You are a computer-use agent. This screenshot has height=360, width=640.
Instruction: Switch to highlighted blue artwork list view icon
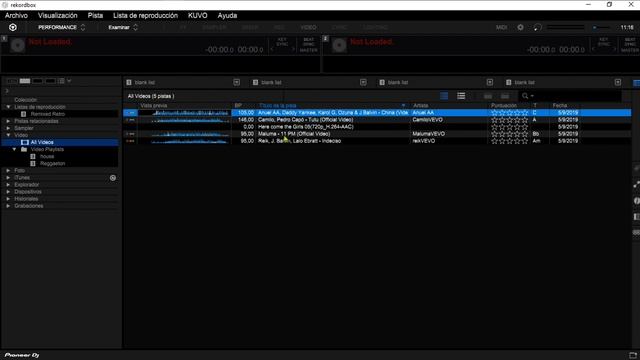(444, 96)
